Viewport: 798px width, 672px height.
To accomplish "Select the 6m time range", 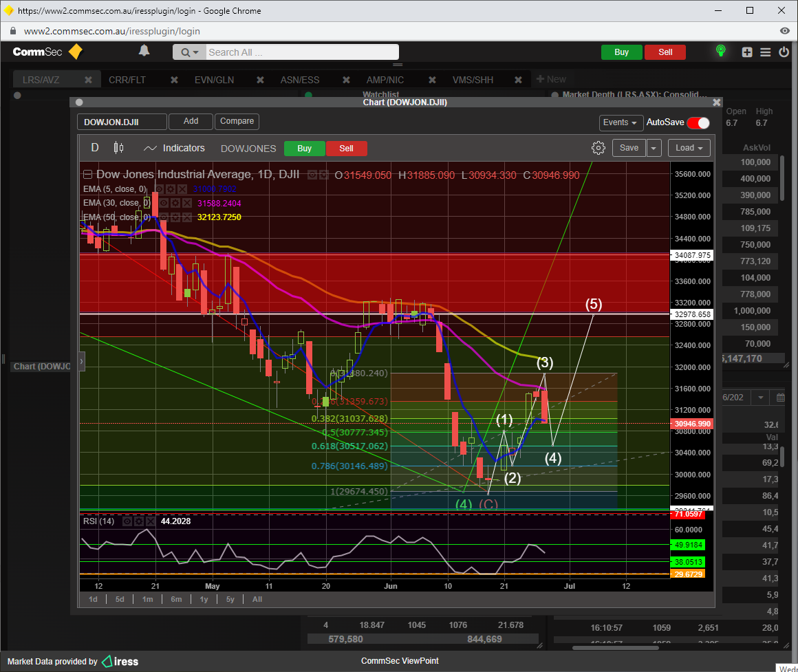I will tap(176, 599).
